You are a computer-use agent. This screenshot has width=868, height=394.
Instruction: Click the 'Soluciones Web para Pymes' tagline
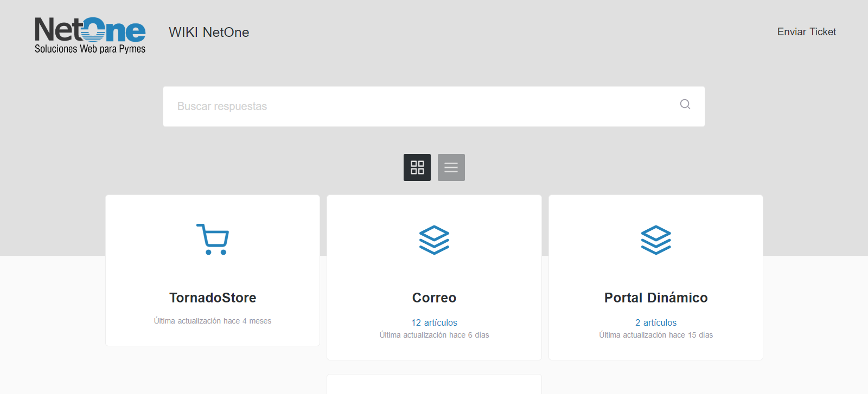click(x=90, y=49)
